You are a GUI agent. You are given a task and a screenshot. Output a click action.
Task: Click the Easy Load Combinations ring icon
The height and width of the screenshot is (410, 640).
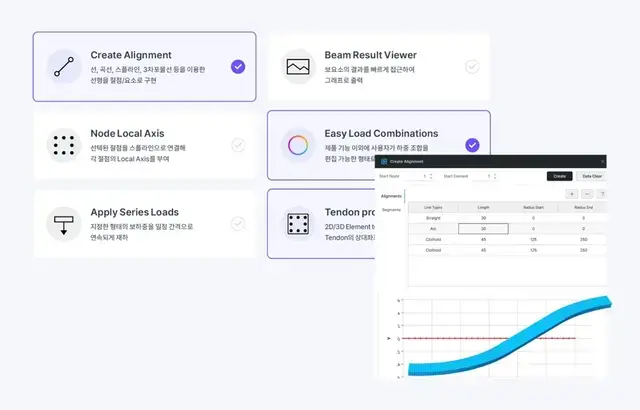tap(299, 145)
